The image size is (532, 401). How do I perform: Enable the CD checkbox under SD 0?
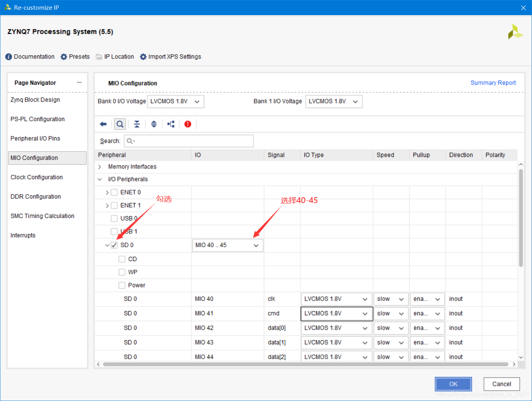click(x=122, y=259)
